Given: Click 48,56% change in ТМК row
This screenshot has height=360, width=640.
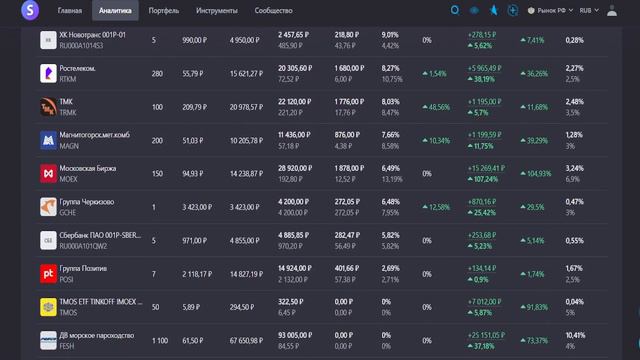Looking at the screenshot, I should pyautogui.click(x=436, y=107).
